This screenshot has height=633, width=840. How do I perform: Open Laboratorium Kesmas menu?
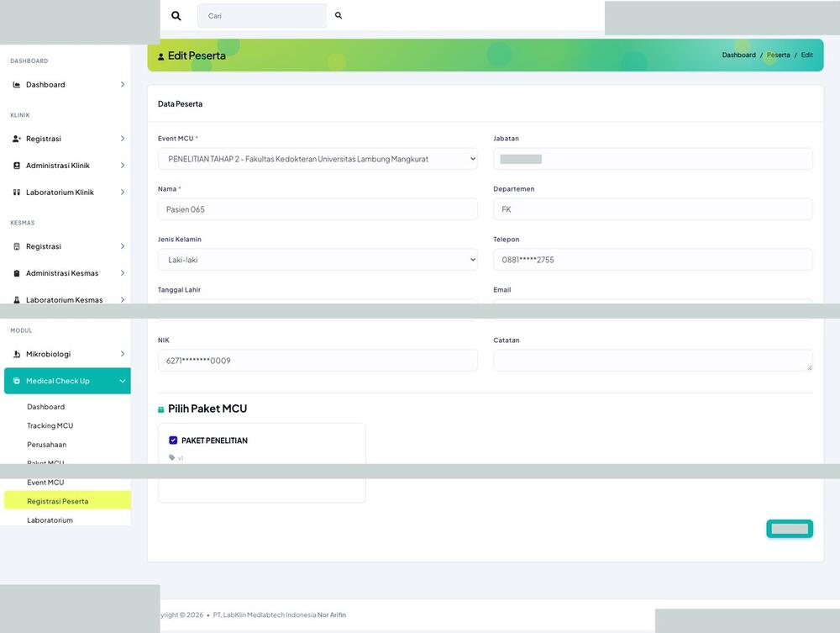67,299
